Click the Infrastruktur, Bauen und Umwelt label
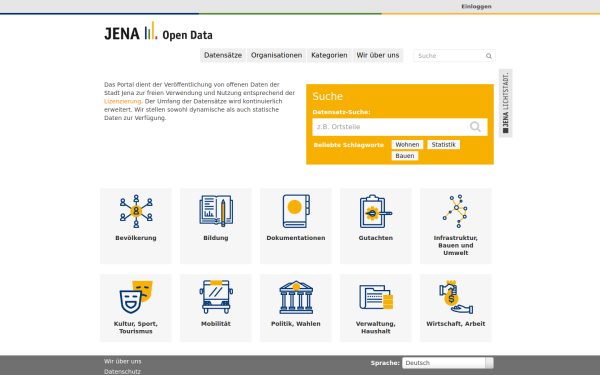This screenshot has width=600, height=375. (455, 245)
